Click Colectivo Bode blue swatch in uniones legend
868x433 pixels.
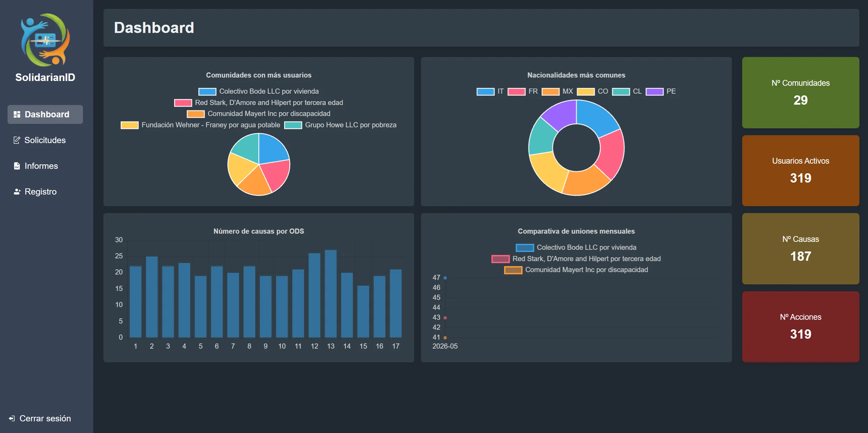coord(525,248)
